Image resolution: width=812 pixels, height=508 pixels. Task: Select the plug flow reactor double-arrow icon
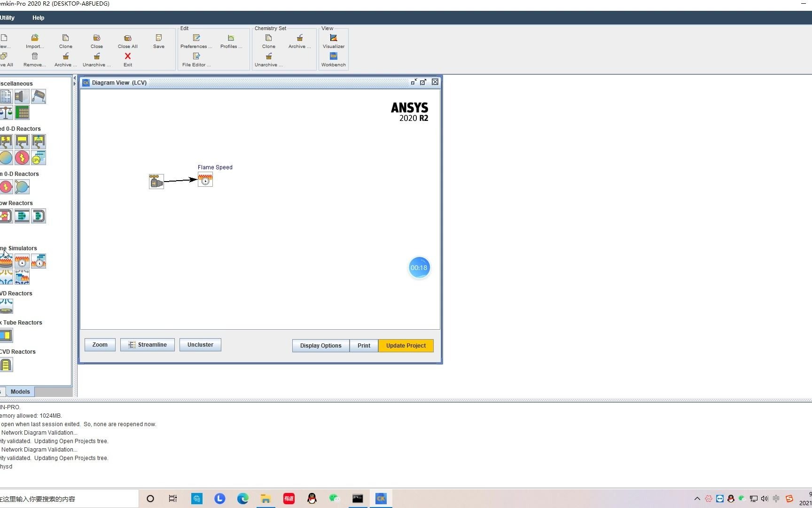(22, 216)
